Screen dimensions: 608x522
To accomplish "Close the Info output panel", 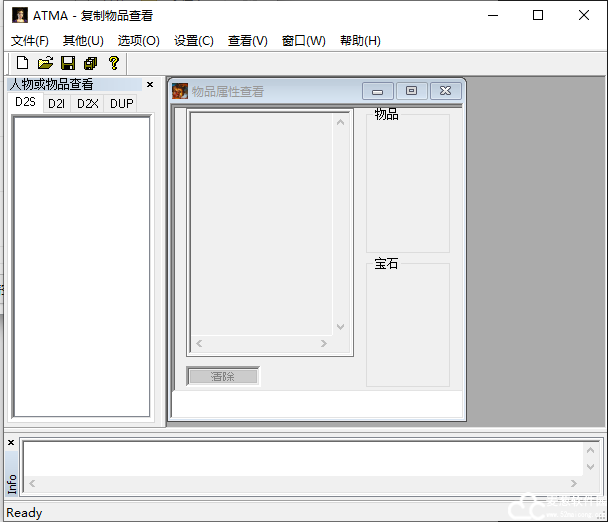I will click(x=11, y=442).
